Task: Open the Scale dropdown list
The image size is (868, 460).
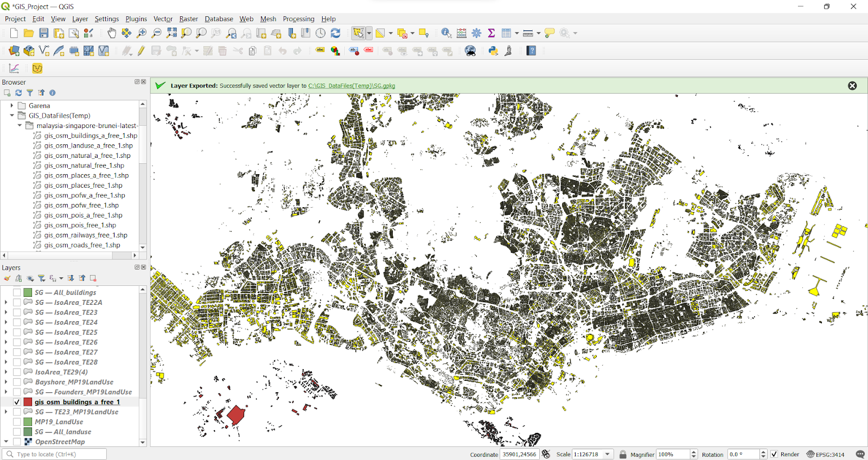Action: 608,455
